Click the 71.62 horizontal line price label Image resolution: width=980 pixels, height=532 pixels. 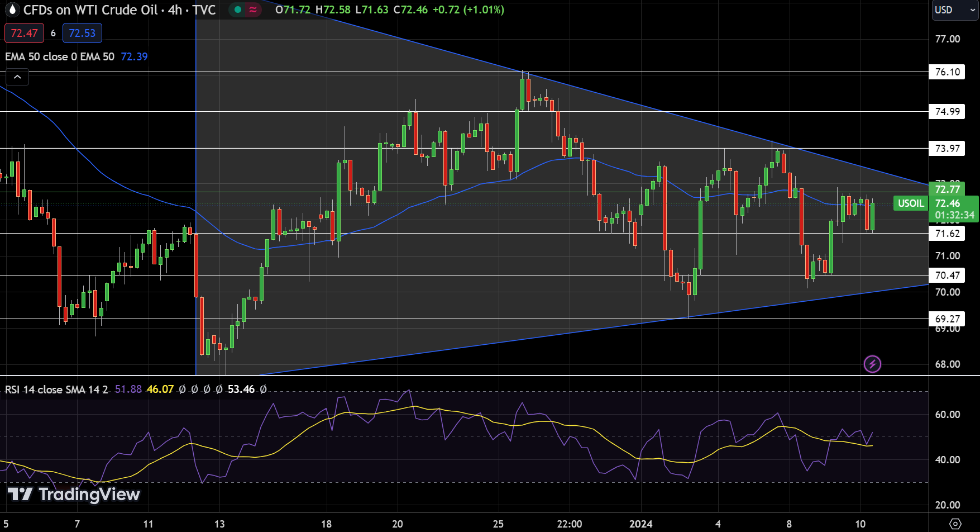click(x=948, y=234)
